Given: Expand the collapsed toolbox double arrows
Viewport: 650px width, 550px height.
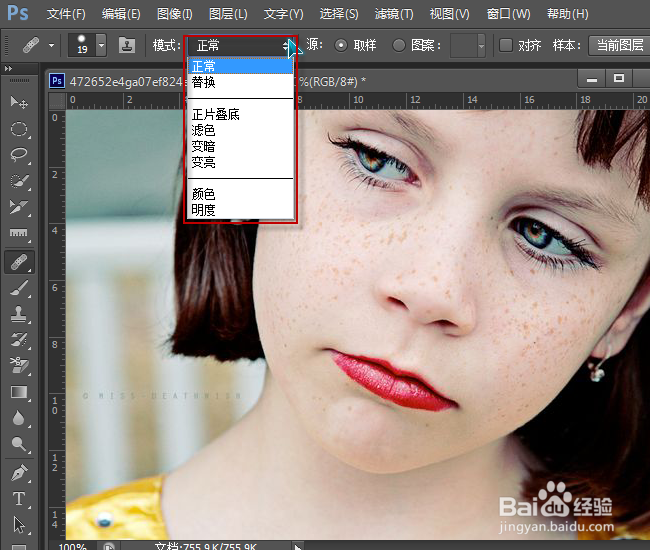Looking at the screenshot, I should click(x=8, y=68).
